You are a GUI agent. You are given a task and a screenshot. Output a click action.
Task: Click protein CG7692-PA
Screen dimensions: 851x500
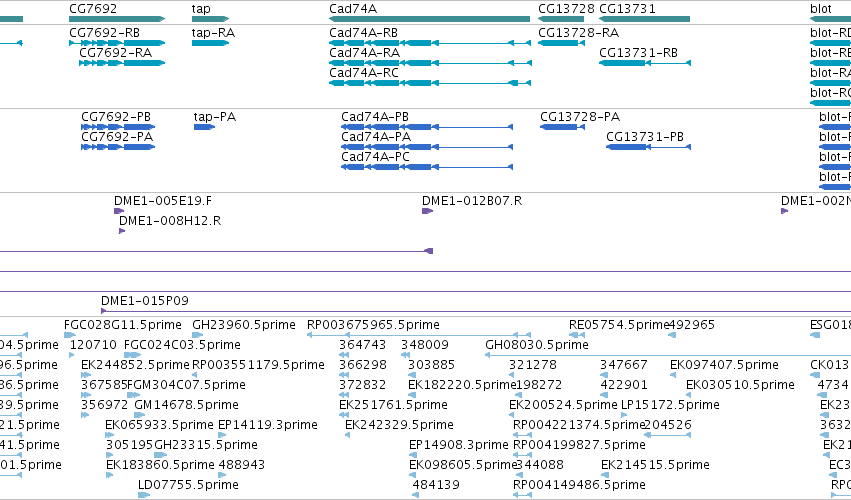click(x=117, y=137)
